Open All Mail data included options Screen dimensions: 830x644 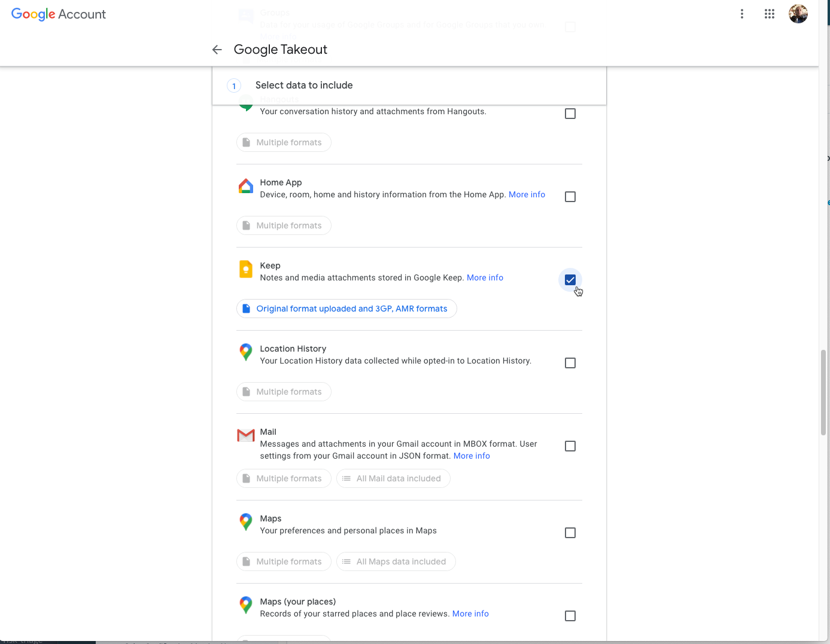click(393, 478)
